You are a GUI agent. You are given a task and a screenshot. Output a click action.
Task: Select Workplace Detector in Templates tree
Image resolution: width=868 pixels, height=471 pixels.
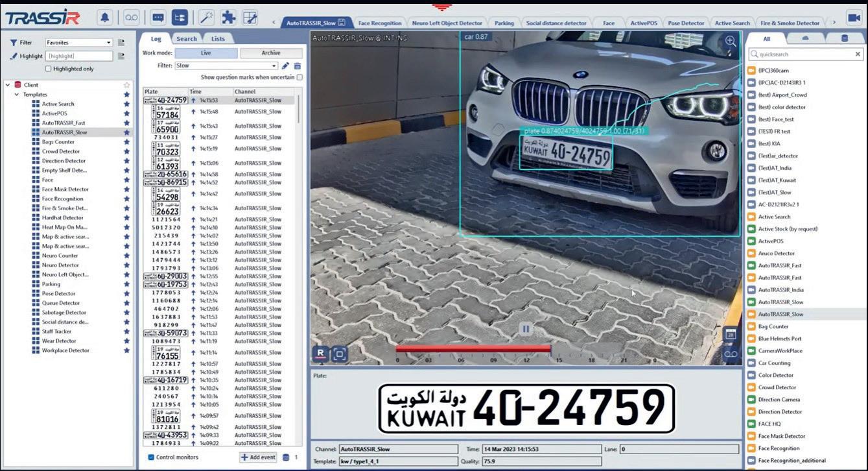pyautogui.click(x=65, y=350)
